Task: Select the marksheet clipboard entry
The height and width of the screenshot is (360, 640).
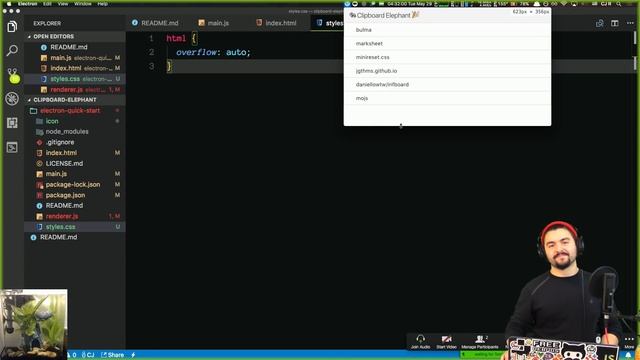Action: 447,43
